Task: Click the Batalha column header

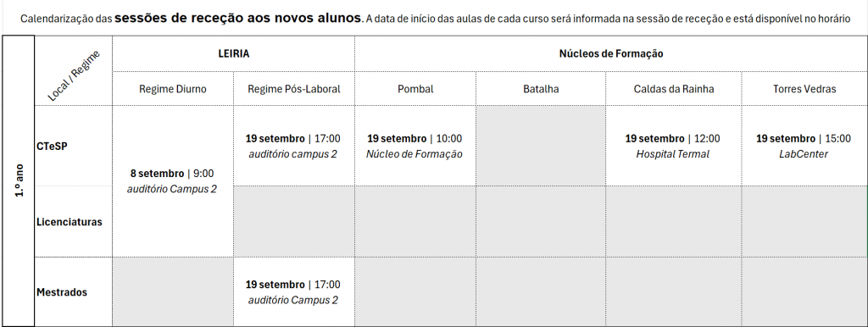Action: (541, 89)
